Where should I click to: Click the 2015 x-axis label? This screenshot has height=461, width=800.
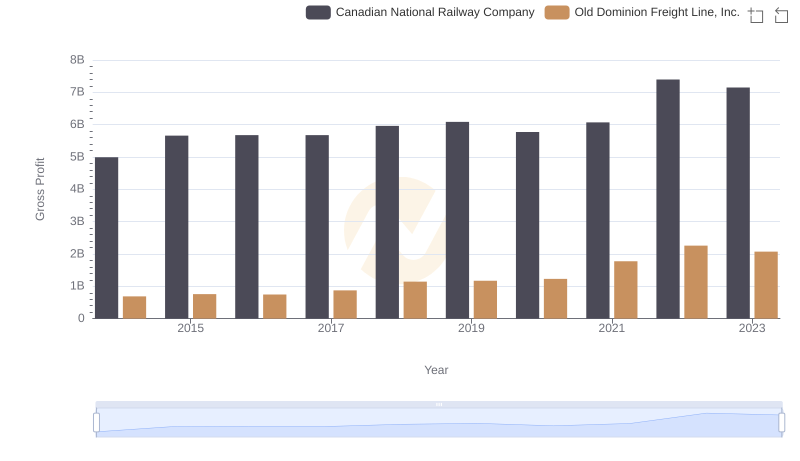pos(190,328)
